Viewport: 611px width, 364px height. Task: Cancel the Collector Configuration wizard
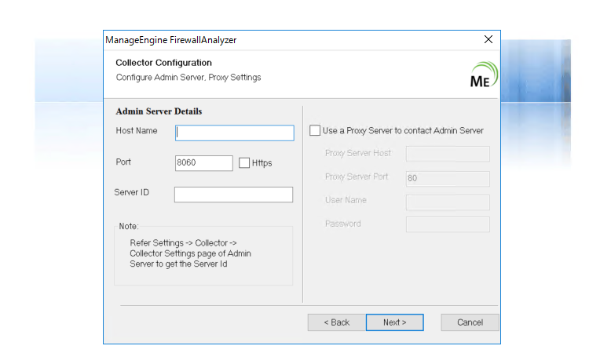(470, 322)
